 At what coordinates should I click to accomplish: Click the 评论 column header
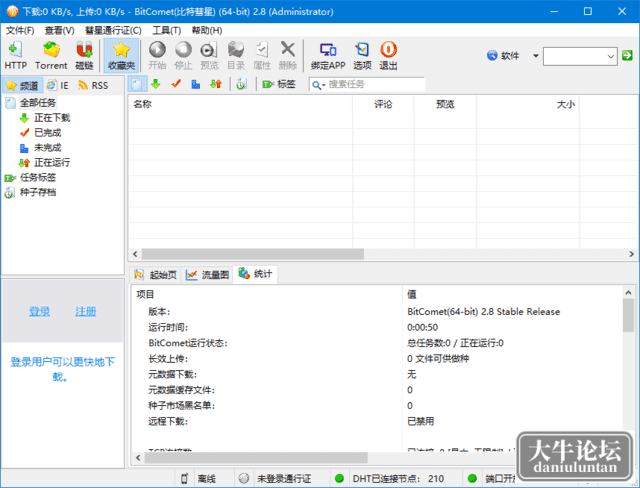[383, 104]
